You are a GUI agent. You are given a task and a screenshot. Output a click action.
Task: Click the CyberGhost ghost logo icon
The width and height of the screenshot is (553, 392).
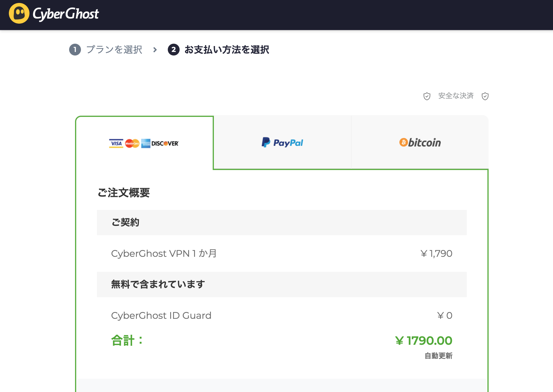point(19,13)
